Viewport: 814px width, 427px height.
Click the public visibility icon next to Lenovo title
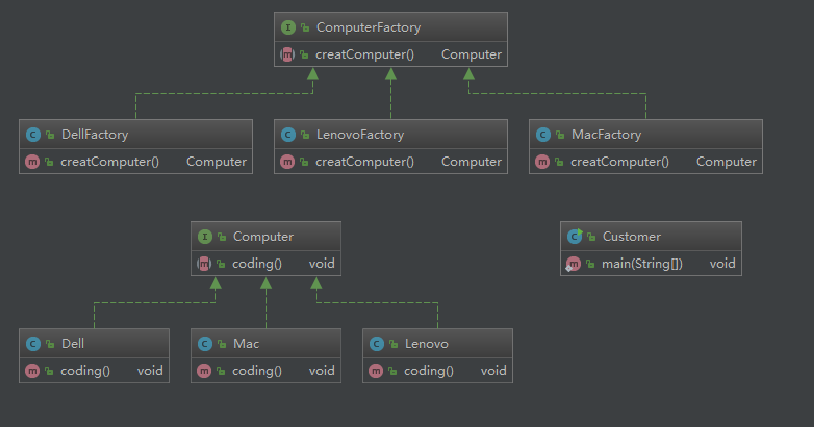(394, 344)
